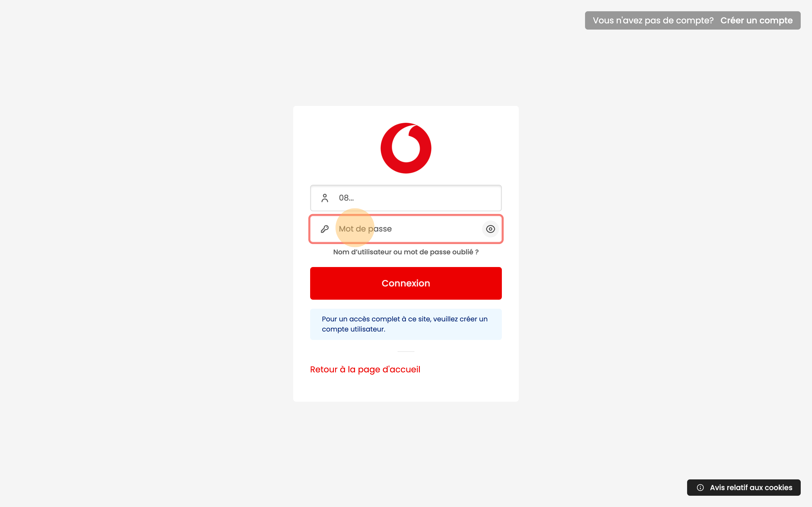Click the compte utilisateur line in info box
The height and width of the screenshot is (507, 812).
point(353,329)
